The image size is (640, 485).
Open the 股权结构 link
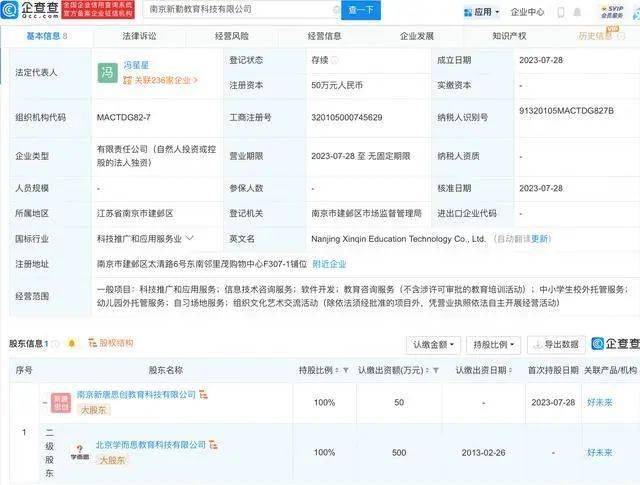click(111, 343)
